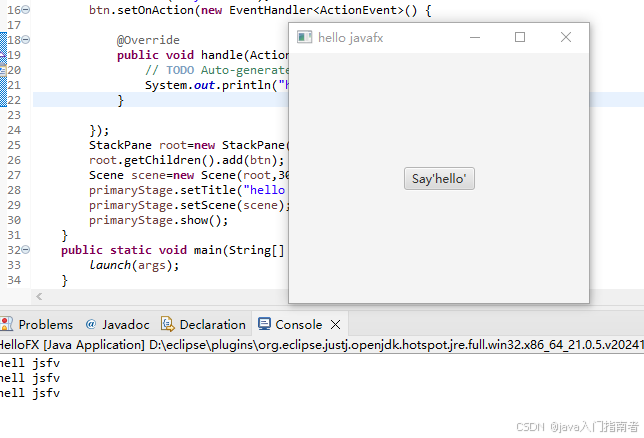This screenshot has height=438, width=644.
Task: Click the hello javafx window icon
Action: (304, 37)
